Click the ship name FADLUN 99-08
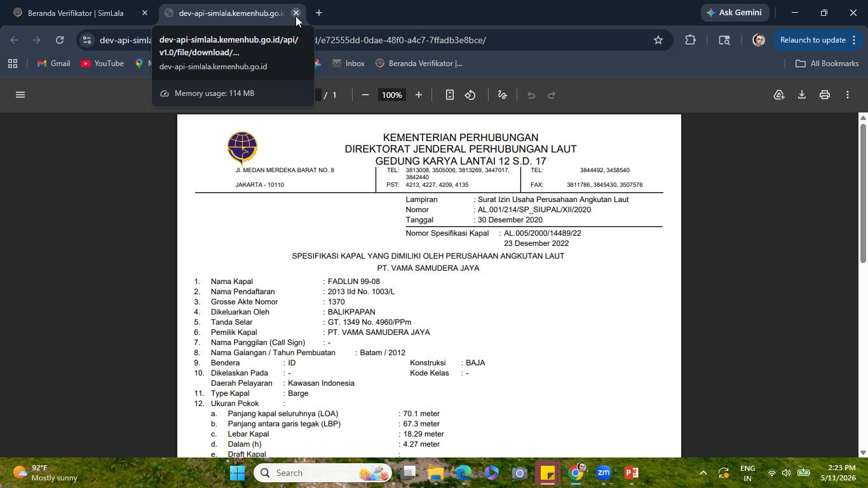The image size is (868, 488). [354, 281]
